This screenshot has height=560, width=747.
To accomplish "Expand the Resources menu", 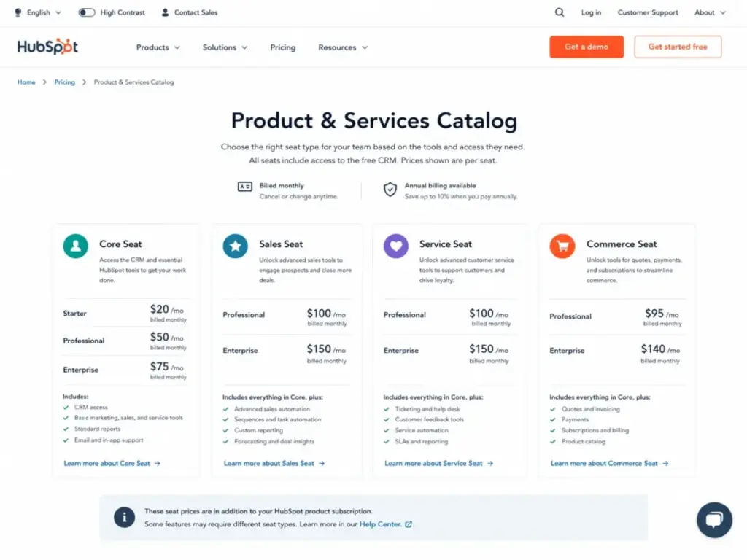I will (343, 47).
